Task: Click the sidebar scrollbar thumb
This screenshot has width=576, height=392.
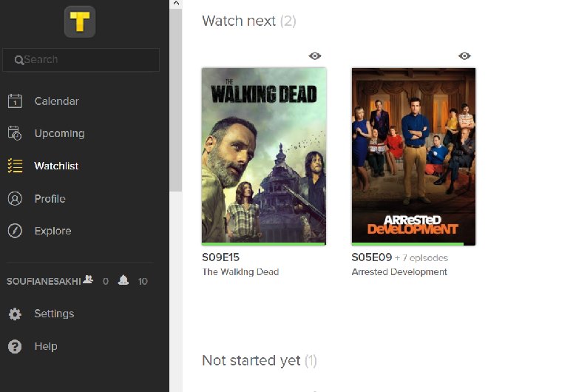Action: coord(175,100)
